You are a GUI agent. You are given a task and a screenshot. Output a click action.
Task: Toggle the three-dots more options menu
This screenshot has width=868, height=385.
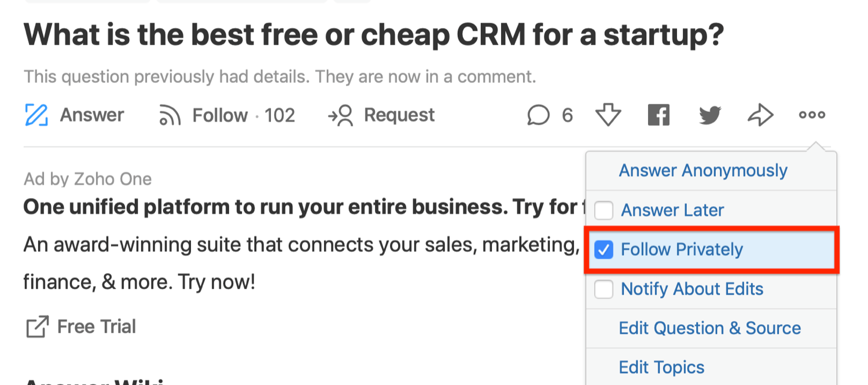coord(812,115)
